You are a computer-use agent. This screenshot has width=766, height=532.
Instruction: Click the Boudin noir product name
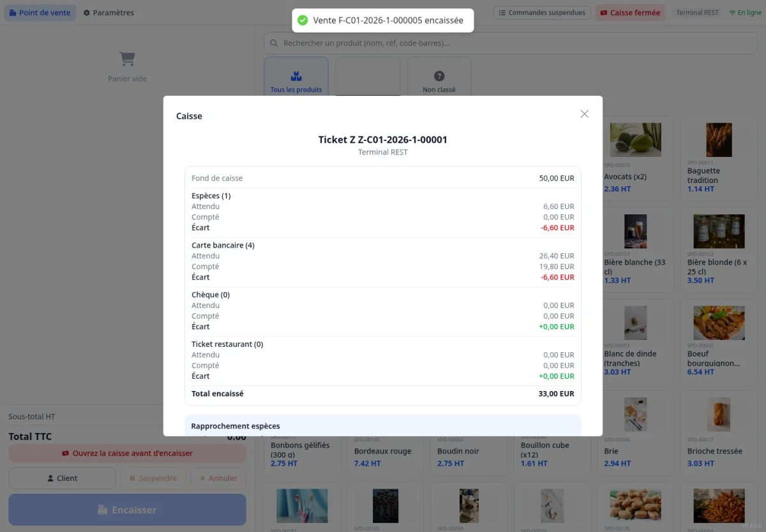[459, 452]
